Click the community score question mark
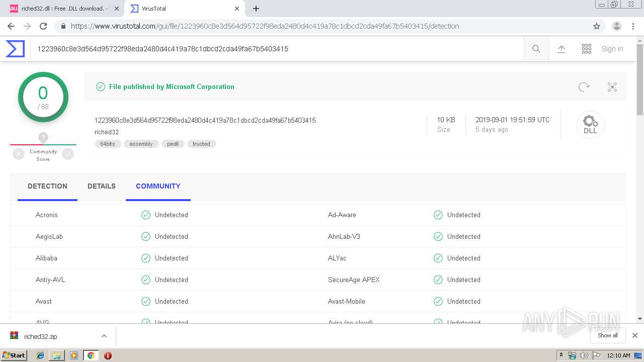 [x=43, y=137]
